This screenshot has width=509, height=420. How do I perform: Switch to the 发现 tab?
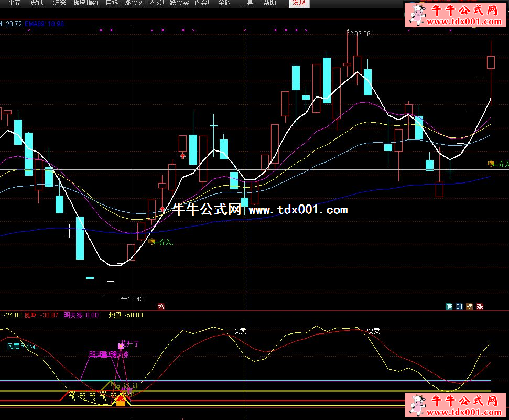(299, 3)
